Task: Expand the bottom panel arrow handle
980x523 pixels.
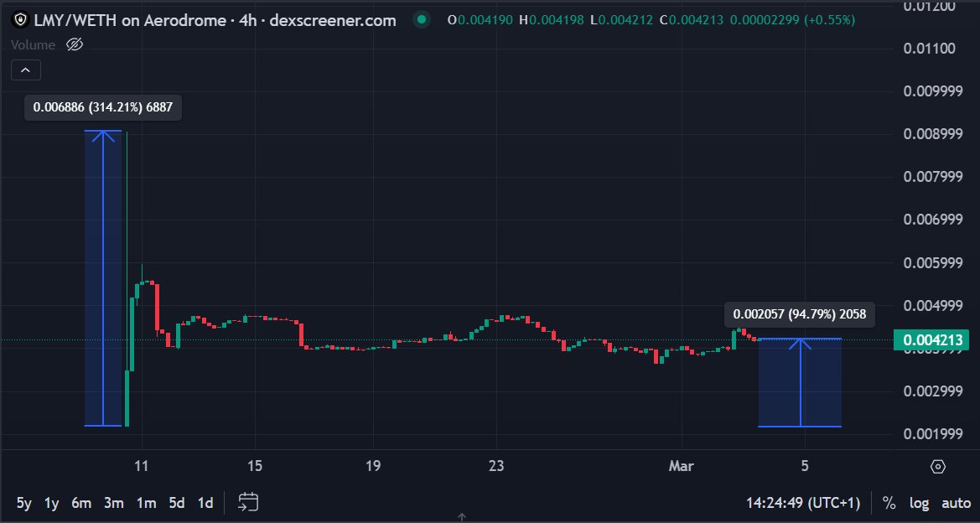Action: (x=462, y=517)
